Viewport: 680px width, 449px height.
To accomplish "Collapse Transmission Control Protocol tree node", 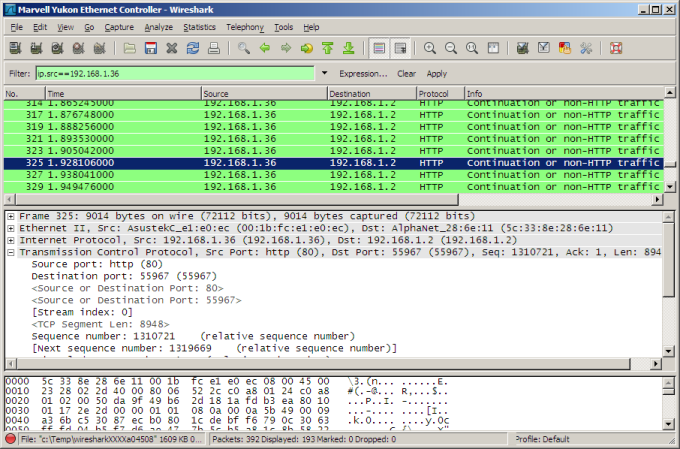I will click(x=11, y=252).
